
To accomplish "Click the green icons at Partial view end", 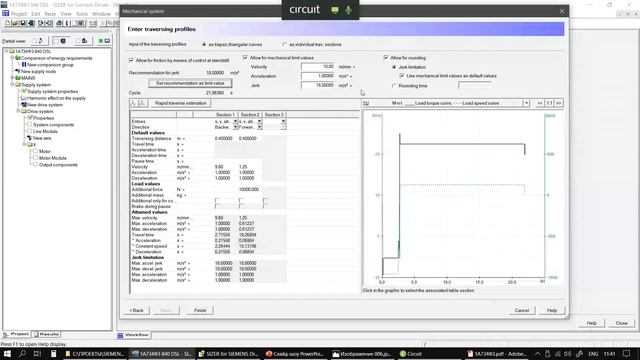I will pos(104,40).
